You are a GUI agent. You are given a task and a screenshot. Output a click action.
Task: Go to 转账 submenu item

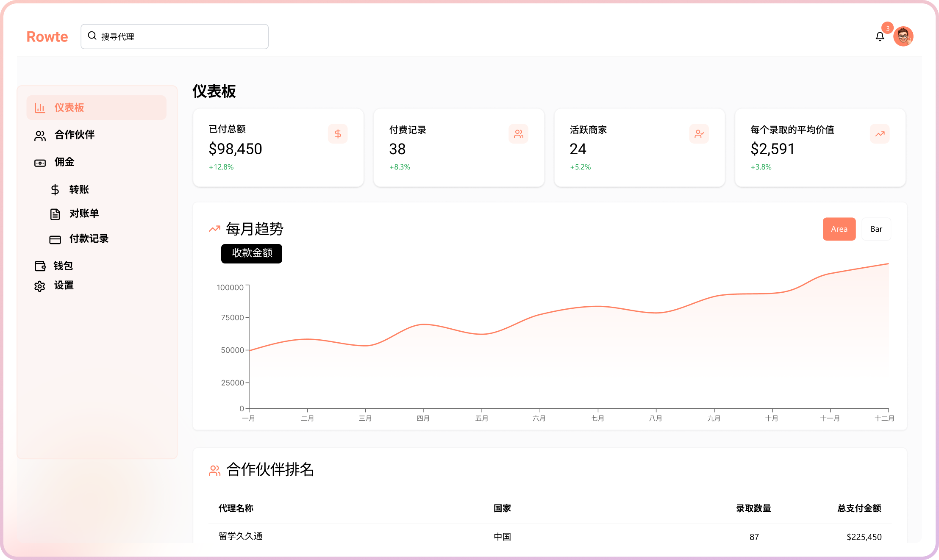[x=79, y=189]
